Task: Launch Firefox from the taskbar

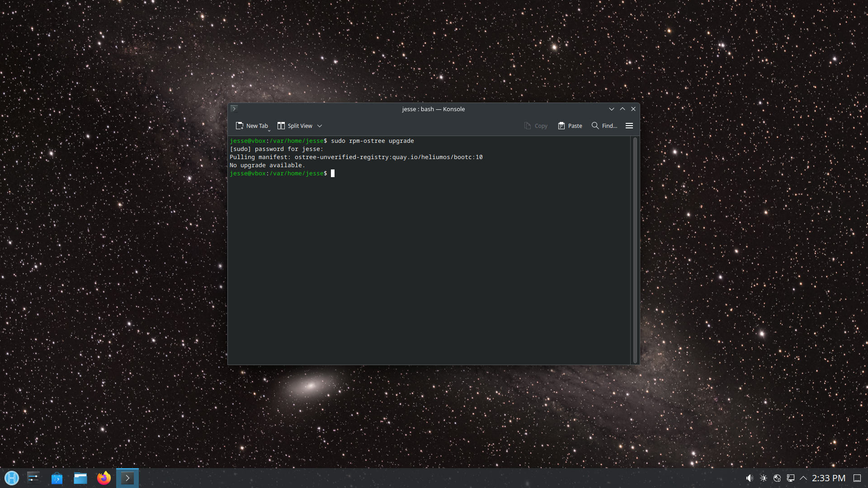Action: click(104, 478)
